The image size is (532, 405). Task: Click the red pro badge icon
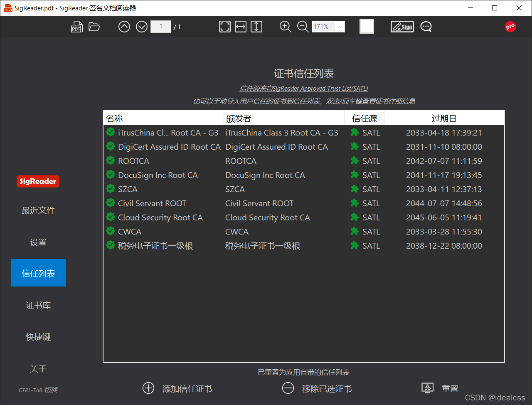[510, 27]
